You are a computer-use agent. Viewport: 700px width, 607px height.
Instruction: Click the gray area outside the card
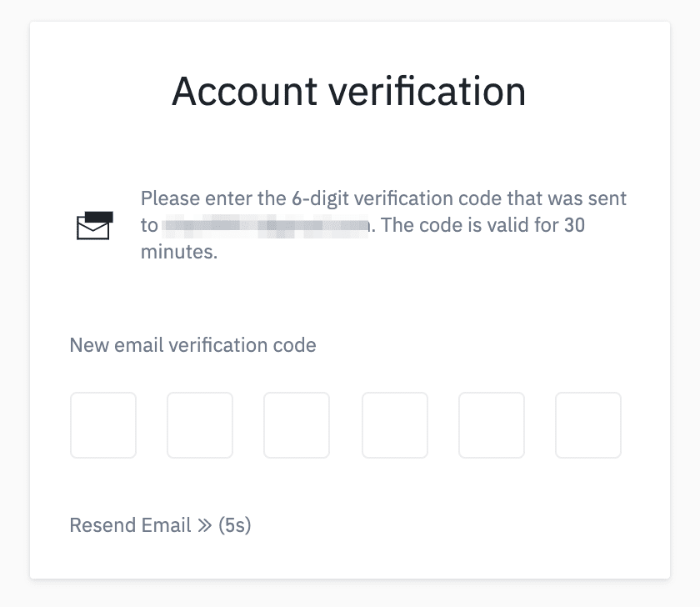pos(12,303)
